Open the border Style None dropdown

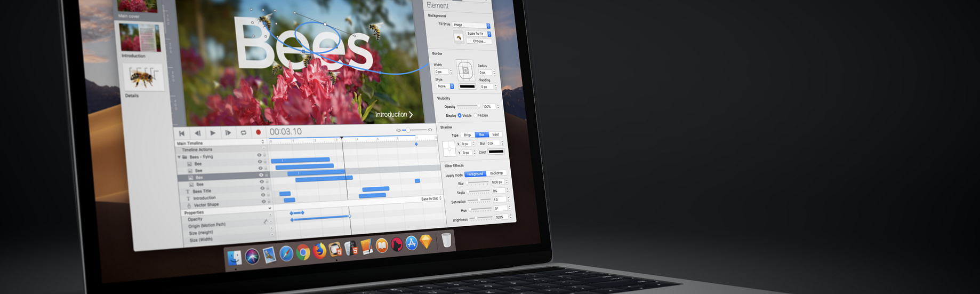445,86
